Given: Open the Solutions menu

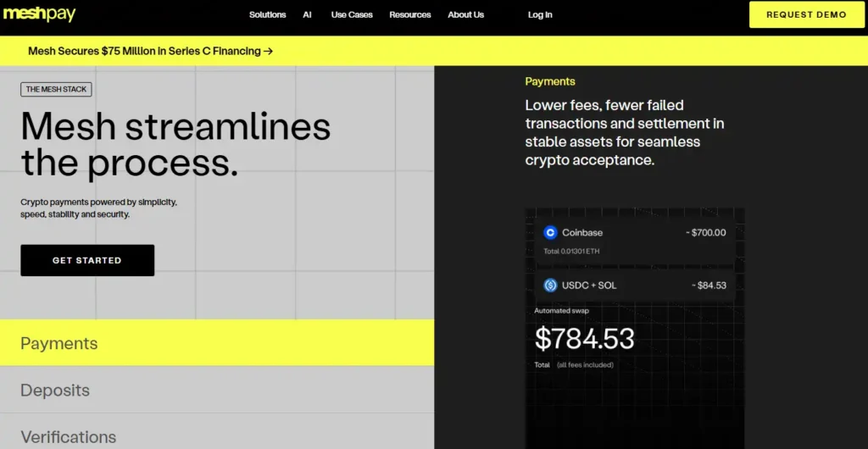Looking at the screenshot, I should point(267,14).
